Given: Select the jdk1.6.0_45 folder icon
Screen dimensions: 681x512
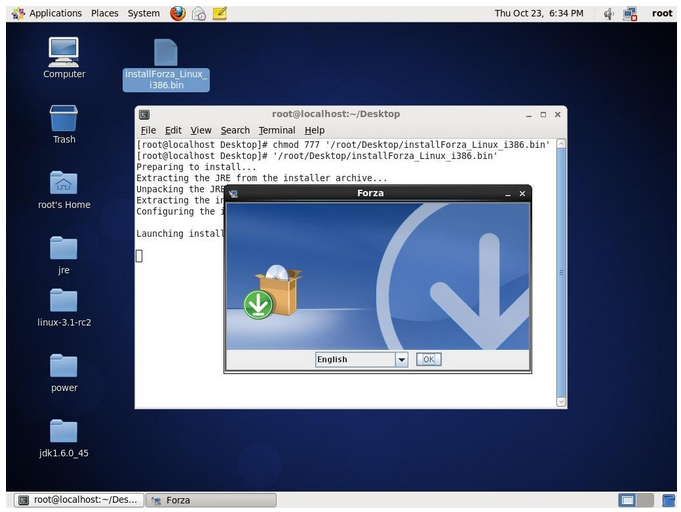Looking at the screenshot, I should tap(64, 439).
